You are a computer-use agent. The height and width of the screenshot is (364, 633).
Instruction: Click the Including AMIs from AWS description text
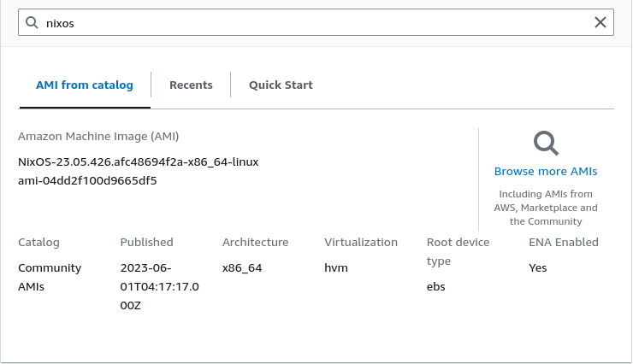click(546, 208)
